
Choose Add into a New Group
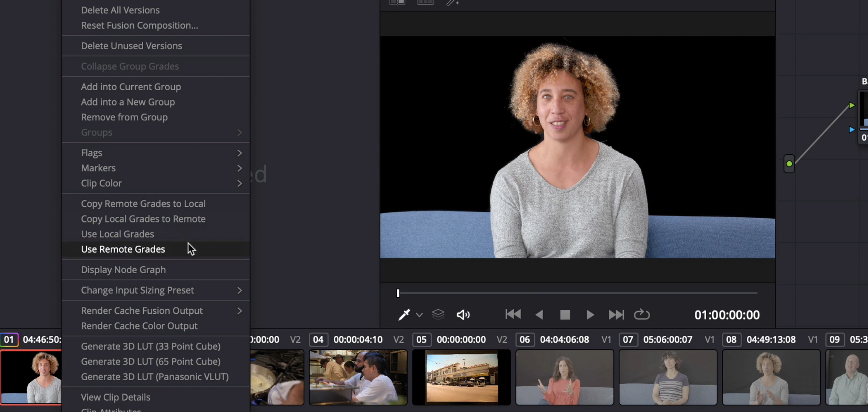pyautogui.click(x=156, y=102)
